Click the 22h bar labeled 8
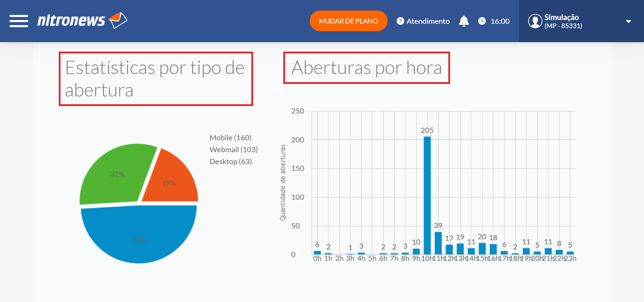 pos(559,252)
